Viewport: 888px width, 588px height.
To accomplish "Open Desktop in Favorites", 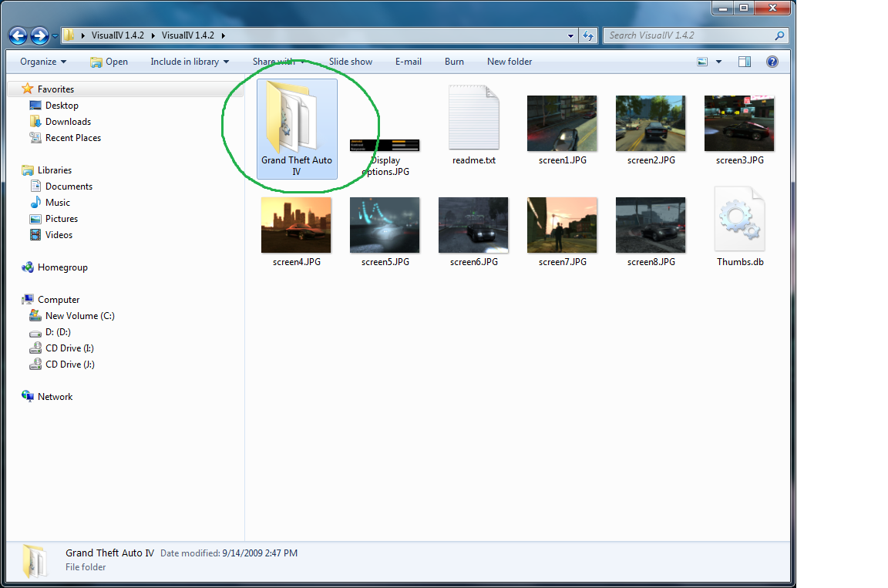I will (62, 106).
